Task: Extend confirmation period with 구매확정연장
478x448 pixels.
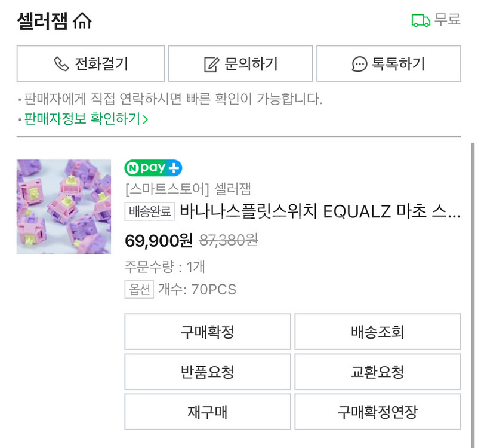Action: (x=377, y=412)
